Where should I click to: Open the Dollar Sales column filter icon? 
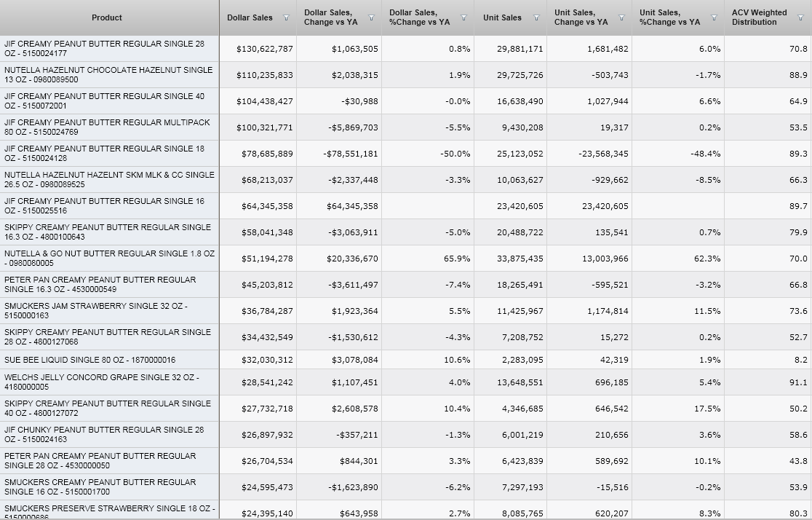point(286,17)
